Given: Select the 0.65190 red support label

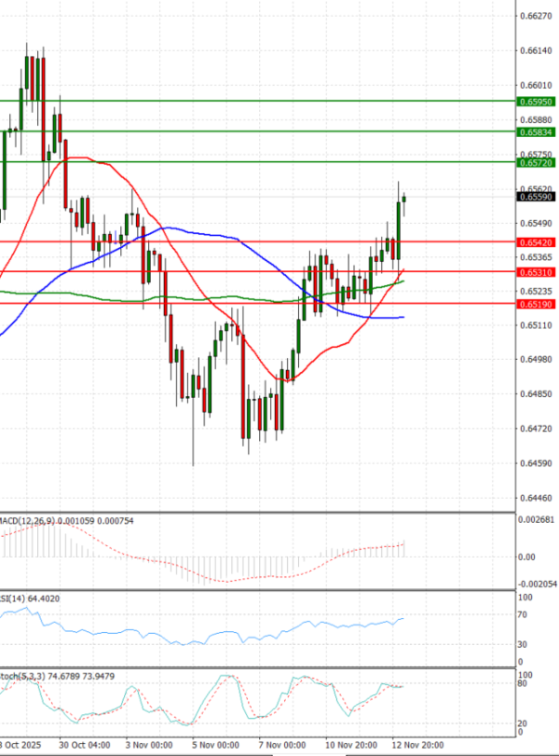Looking at the screenshot, I should tap(535, 304).
